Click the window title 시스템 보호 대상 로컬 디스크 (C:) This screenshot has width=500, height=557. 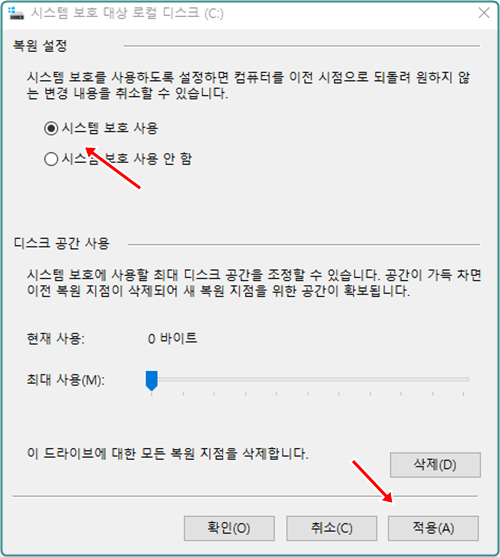(127, 13)
